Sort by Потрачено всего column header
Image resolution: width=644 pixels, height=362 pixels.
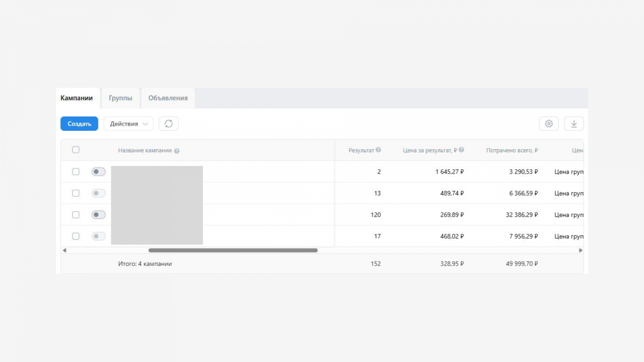pos(512,150)
